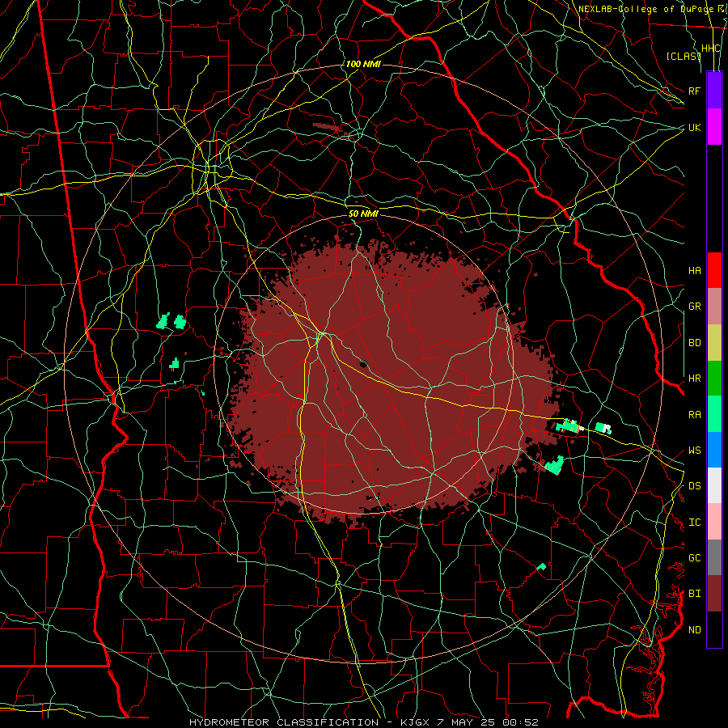The image size is (728, 728).
Task: Click the IC light-pink legend swatch
Action: coord(714,522)
